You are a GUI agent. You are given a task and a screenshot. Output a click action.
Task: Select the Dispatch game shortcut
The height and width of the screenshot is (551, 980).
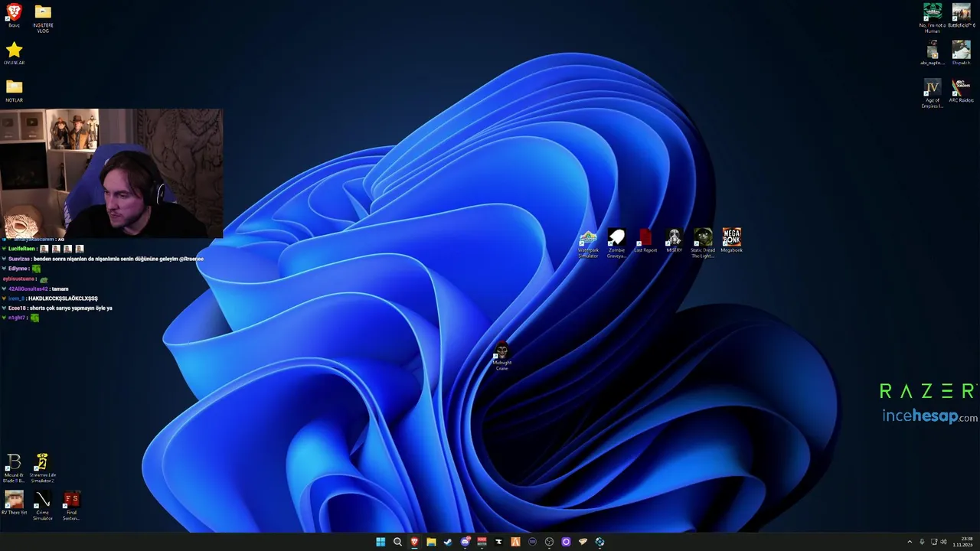click(x=962, y=53)
